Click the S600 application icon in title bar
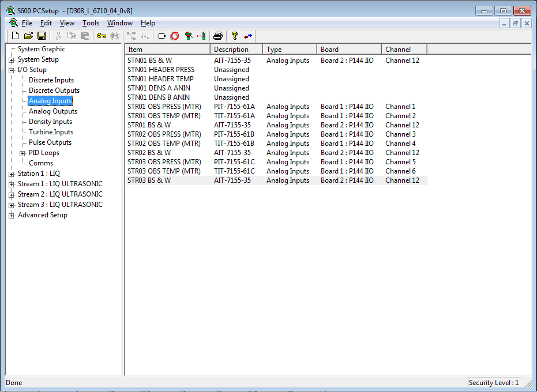Screen dimensions: 537x392 (x=10, y=10)
